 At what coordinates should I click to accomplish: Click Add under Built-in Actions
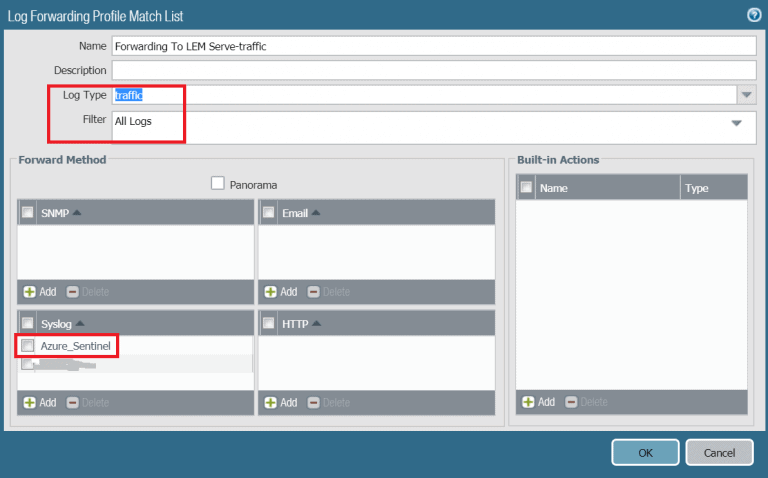click(528, 402)
